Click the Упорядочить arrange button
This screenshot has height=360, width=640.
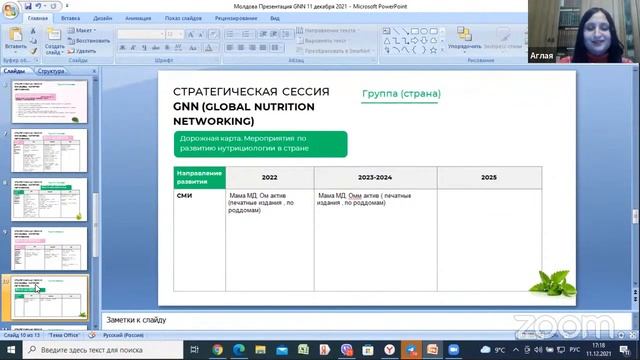464,40
